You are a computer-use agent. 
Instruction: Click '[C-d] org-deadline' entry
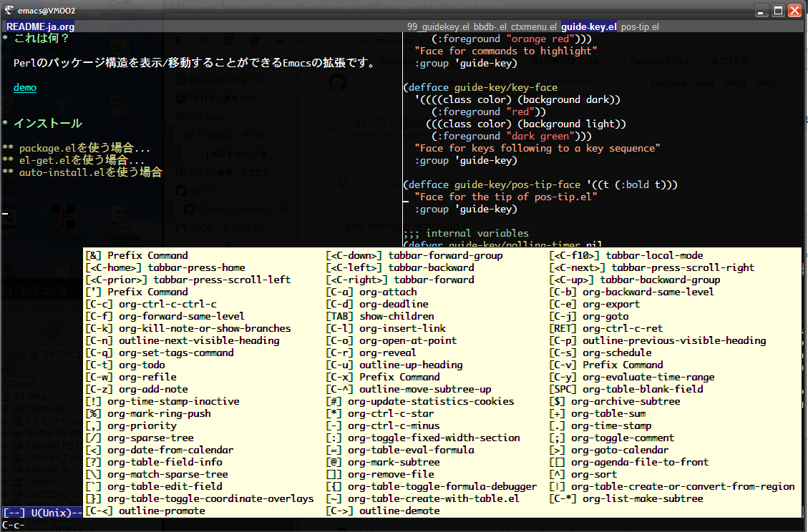pyautogui.click(x=377, y=305)
